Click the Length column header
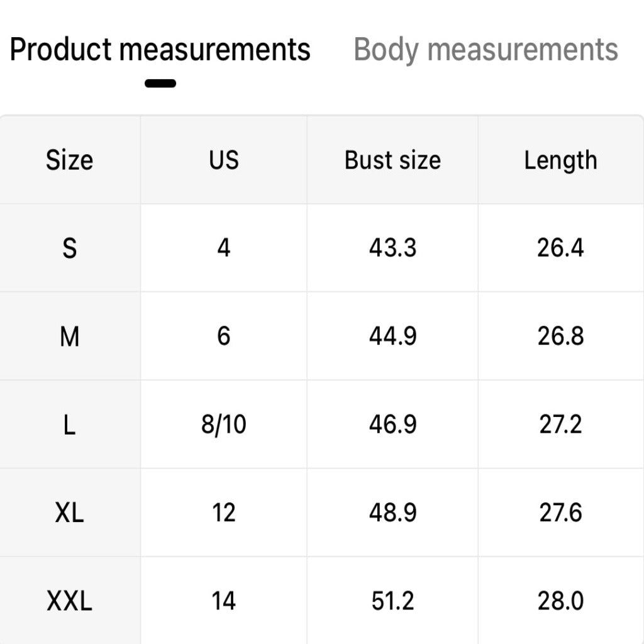Image resolution: width=644 pixels, height=644 pixels. click(560, 160)
